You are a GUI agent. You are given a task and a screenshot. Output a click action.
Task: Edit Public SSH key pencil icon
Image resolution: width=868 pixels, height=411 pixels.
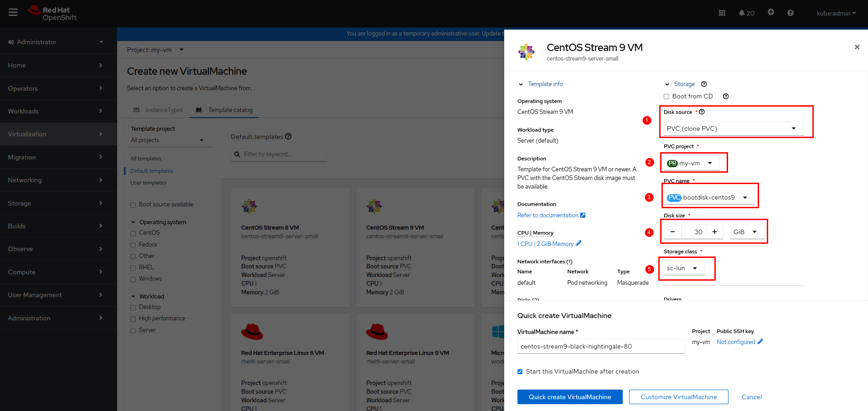(x=760, y=341)
